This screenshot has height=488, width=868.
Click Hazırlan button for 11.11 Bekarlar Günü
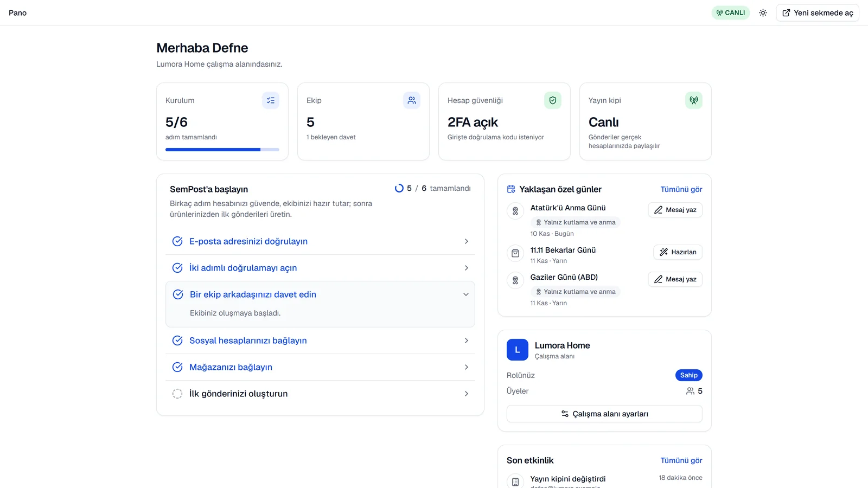tap(678, 252)
